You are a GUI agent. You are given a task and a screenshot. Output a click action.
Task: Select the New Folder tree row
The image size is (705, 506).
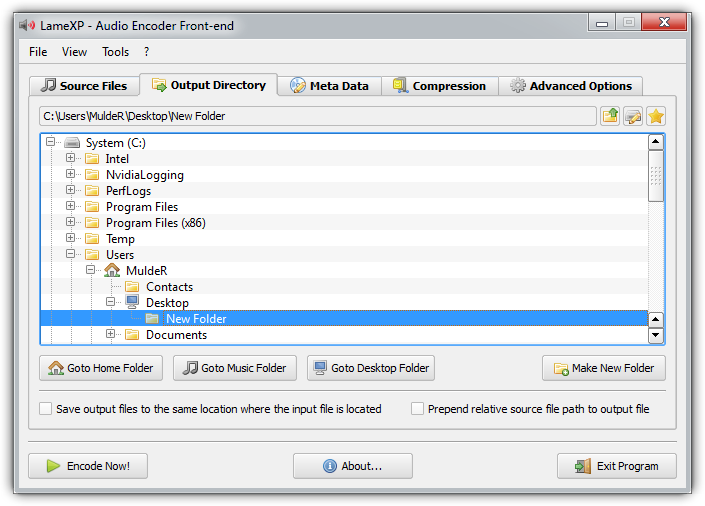point(344,318)
